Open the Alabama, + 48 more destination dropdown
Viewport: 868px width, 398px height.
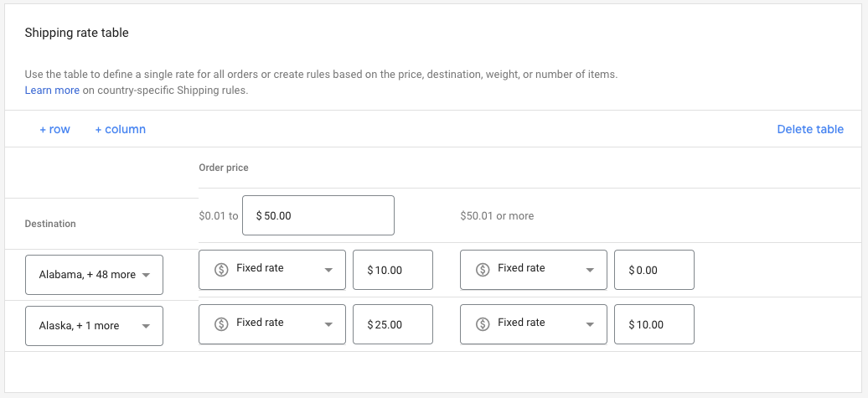click(94, 275)
